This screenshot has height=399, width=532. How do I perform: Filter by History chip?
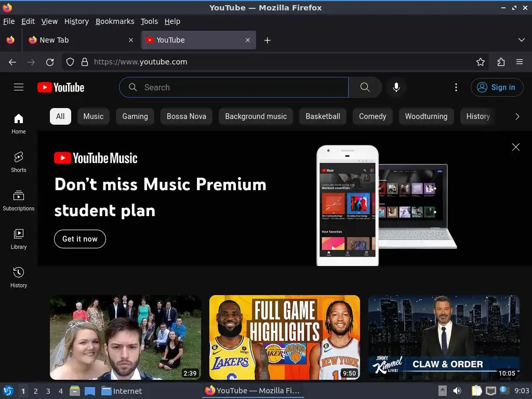coord(478,116)
